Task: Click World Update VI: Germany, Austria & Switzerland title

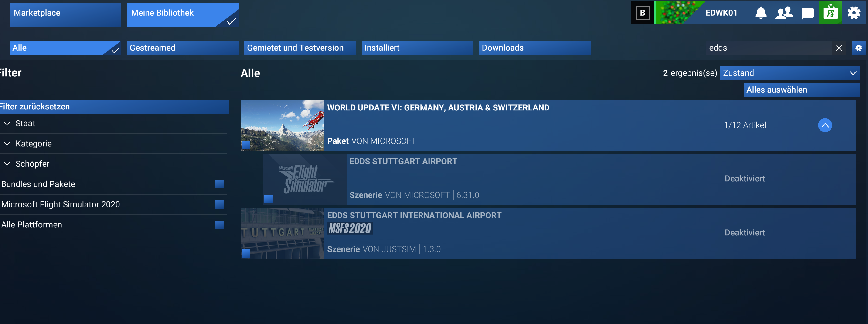Action: tap(438, 107)
